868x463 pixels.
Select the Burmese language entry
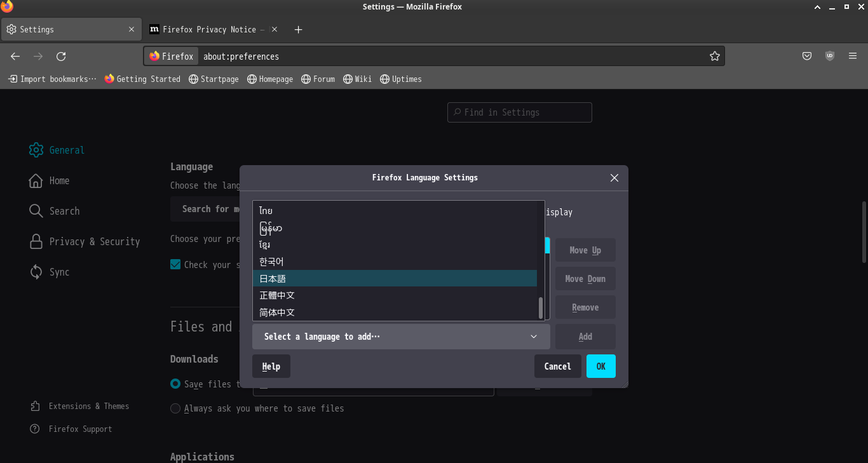pos(395,227)
